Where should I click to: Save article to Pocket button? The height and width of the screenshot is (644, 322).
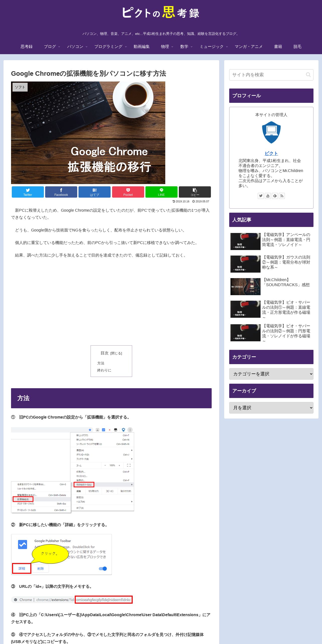[x=128, y=192]
